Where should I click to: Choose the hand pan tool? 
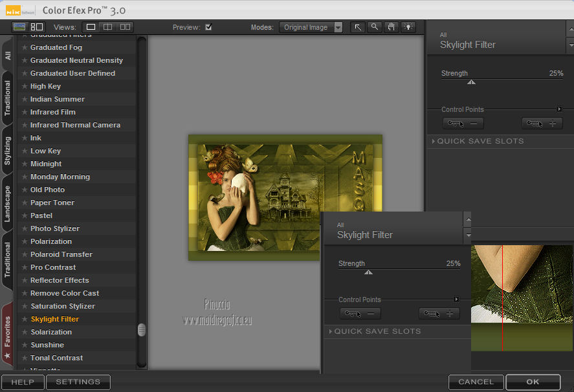(x=392, y=27)
